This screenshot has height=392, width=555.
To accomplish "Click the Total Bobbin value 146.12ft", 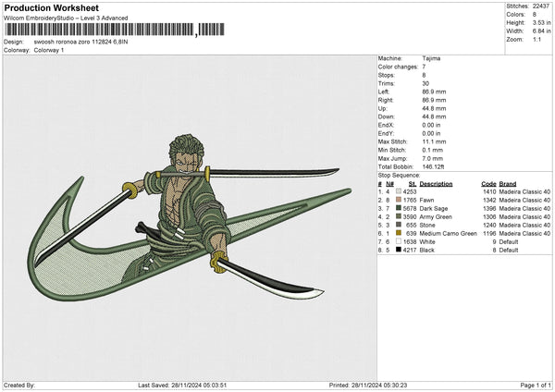I will point(433,166).
